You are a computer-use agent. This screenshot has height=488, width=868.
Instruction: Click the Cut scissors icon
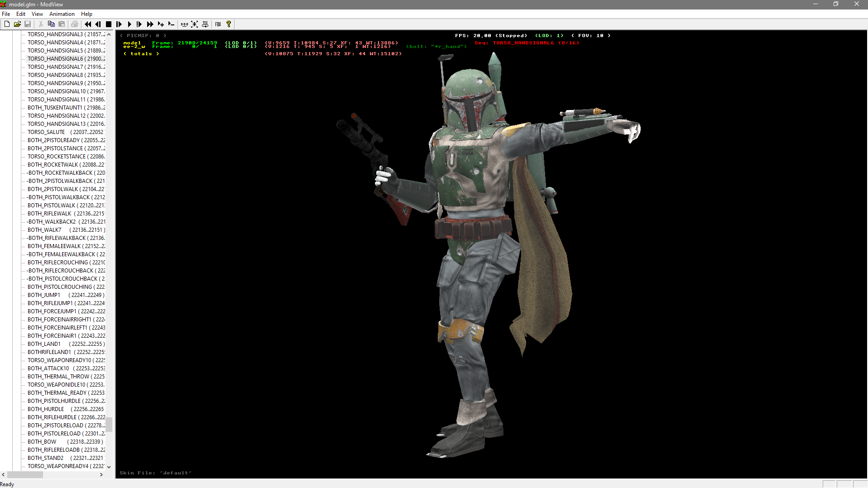click(x=41, y=24)
